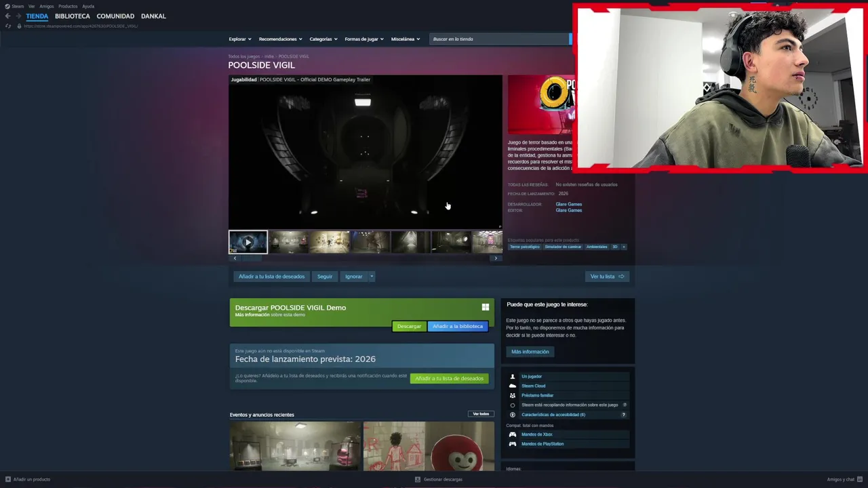Click Ver tu lista button

pyautogui.click(x=607, y=277)
